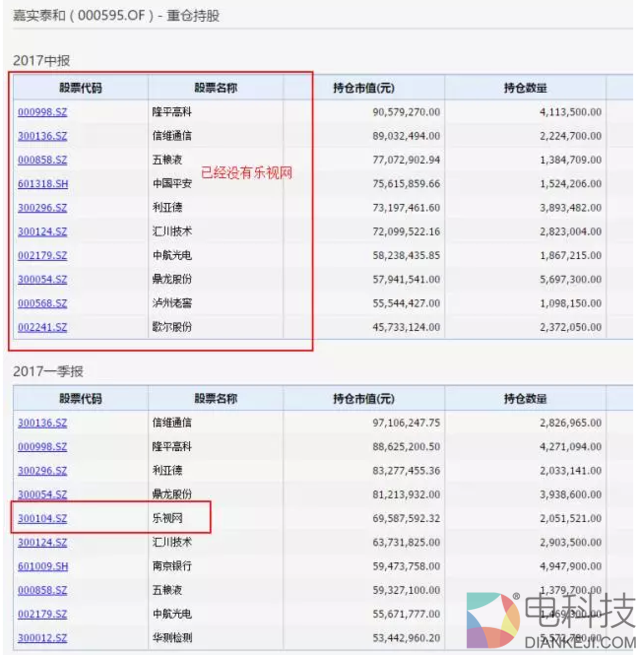Click 持仓数量 header in the 2017中报 table
Screen dimensions: 640x655
click(x=525, y=88)
